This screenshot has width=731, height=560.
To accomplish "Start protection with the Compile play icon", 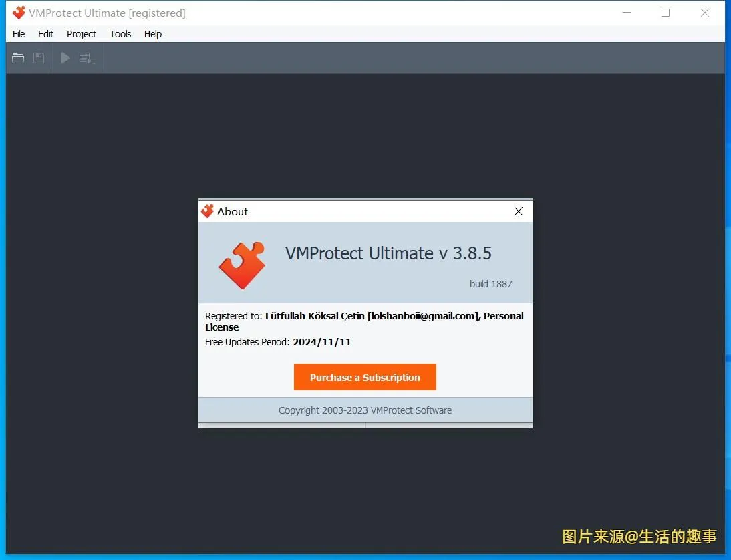I will click(65, 57).
